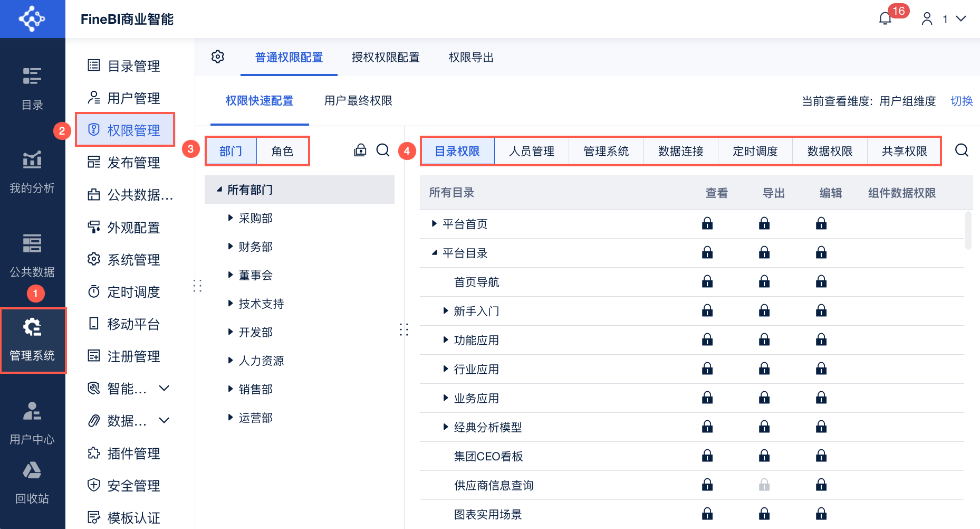Open the user account menu arrow
The height and width of the screenshot is (529, 980).
tap(961, 19)
